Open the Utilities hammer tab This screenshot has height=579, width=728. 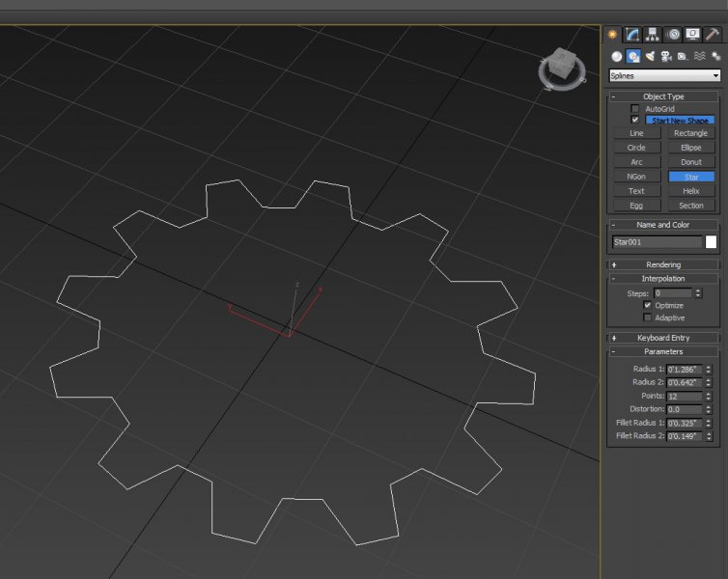[x=714, y=34]
